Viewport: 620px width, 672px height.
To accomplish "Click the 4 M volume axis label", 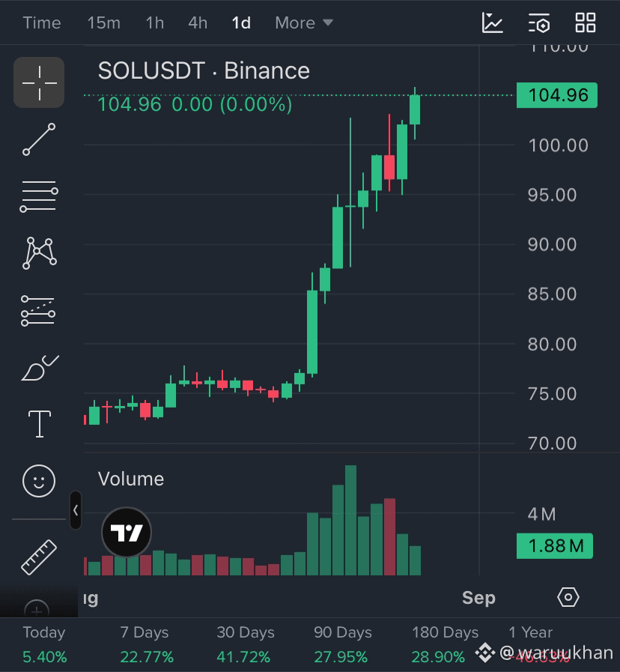I will (541, 514).
